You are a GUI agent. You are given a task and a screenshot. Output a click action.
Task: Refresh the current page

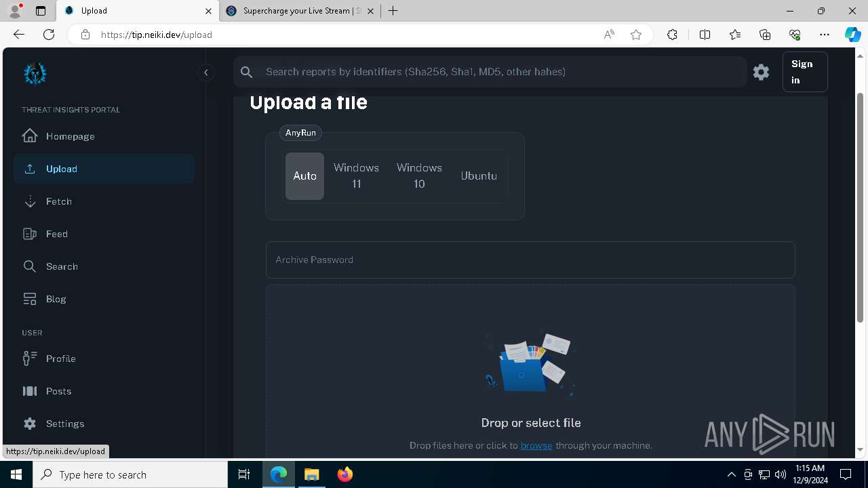coord(49,35)
